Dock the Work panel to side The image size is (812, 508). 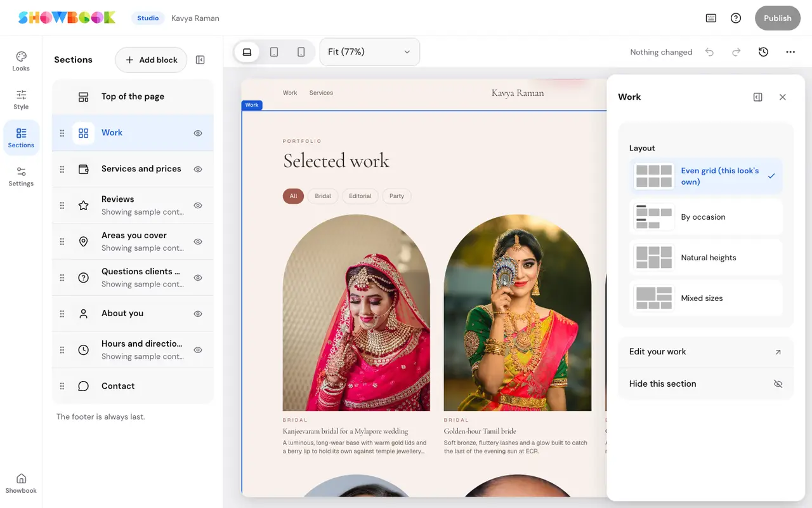tap(757, 97)
